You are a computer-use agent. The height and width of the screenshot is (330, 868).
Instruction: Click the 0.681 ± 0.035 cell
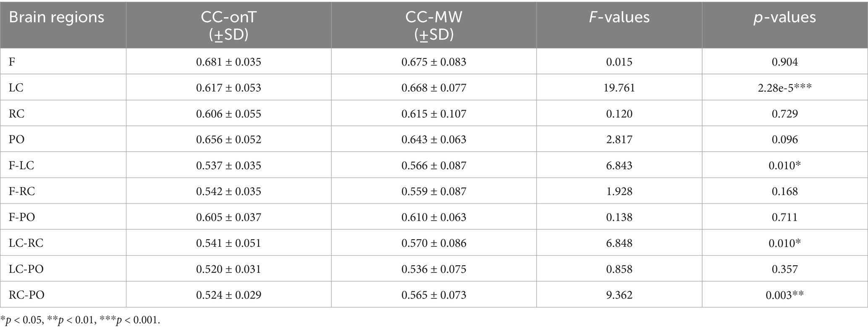click(228, 62)
